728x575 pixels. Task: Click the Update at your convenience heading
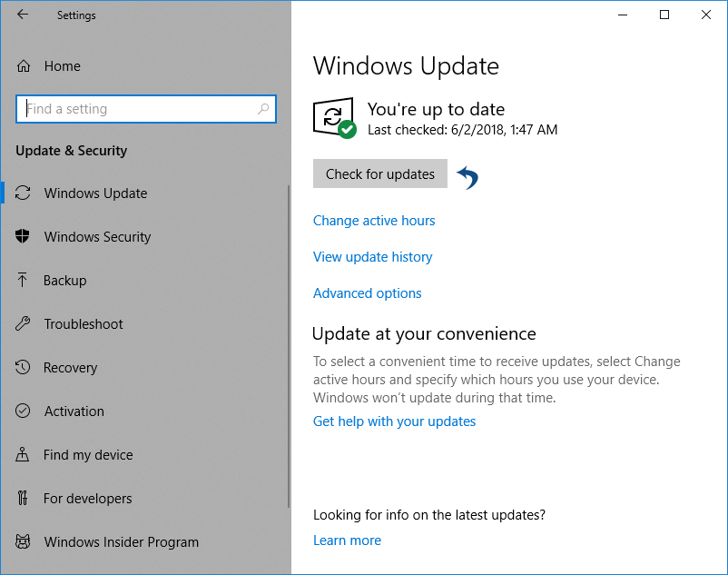pyautogui.click(x=424, y=334)
